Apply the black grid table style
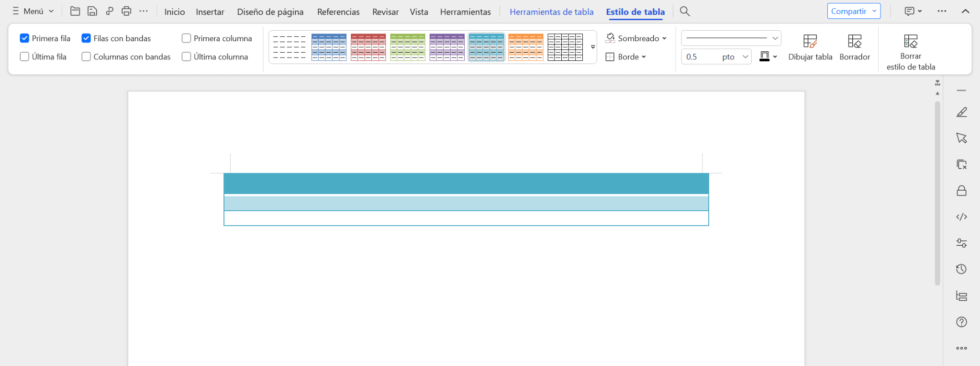The image size is (980, 366). click(x=565, y=47)
